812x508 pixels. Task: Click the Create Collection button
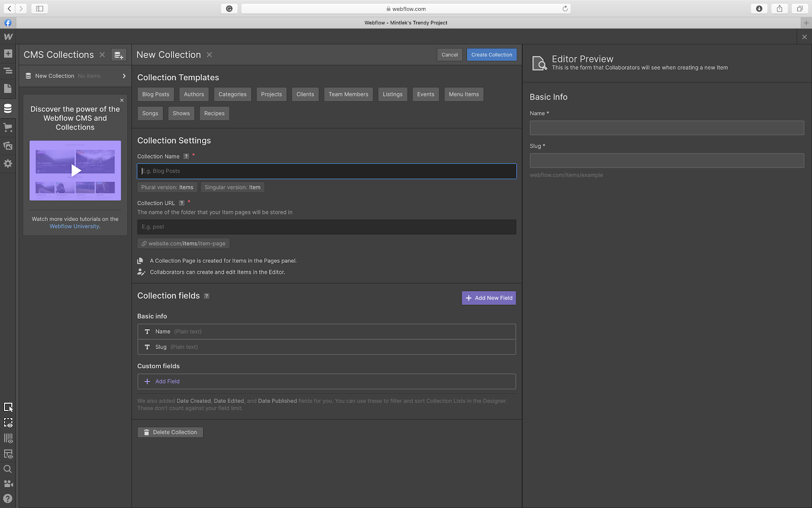[491, 54]
